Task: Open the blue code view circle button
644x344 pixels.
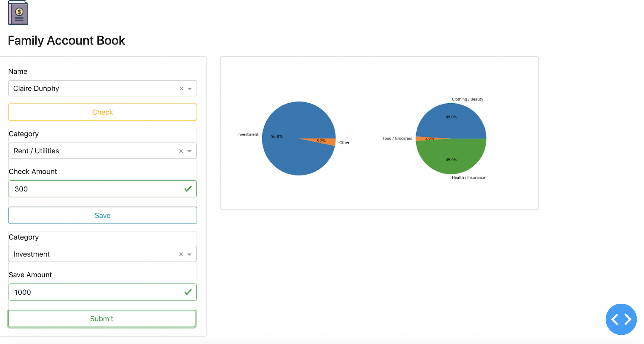Action: [x=621, y=319]
